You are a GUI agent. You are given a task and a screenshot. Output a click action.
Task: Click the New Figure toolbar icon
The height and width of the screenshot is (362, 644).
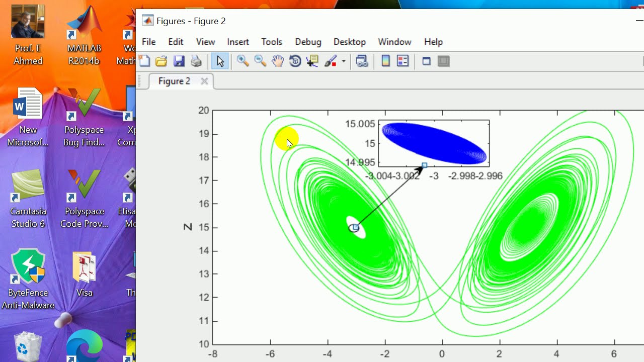(144, 61)
